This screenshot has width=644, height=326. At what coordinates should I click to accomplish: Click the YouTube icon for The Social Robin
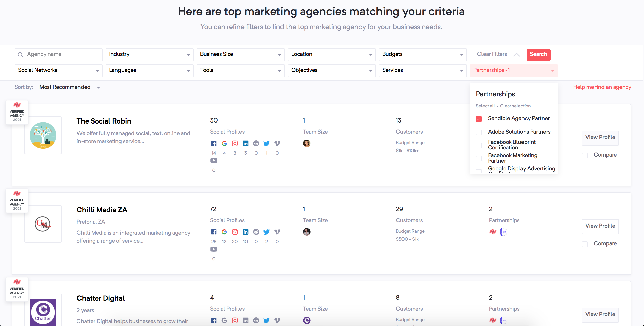click(214, 160)
